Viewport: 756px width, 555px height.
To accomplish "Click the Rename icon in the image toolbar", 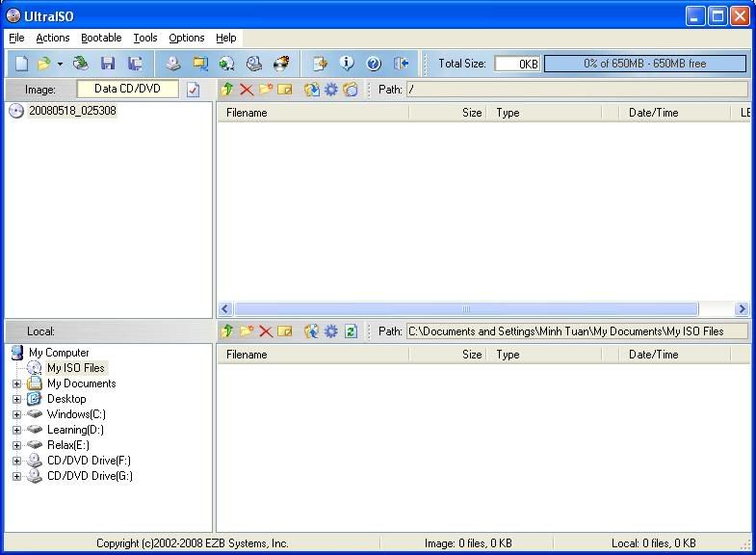I will (x=285, y=90).
